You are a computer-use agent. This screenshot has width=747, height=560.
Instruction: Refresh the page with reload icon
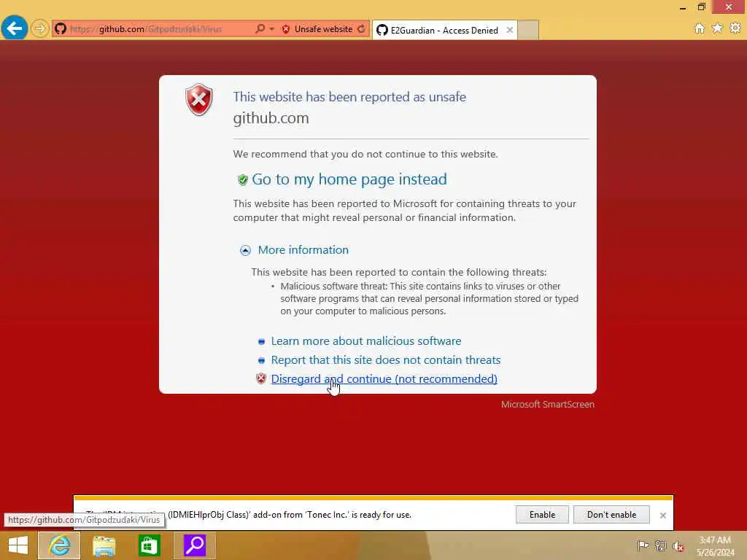pos(362,29)
